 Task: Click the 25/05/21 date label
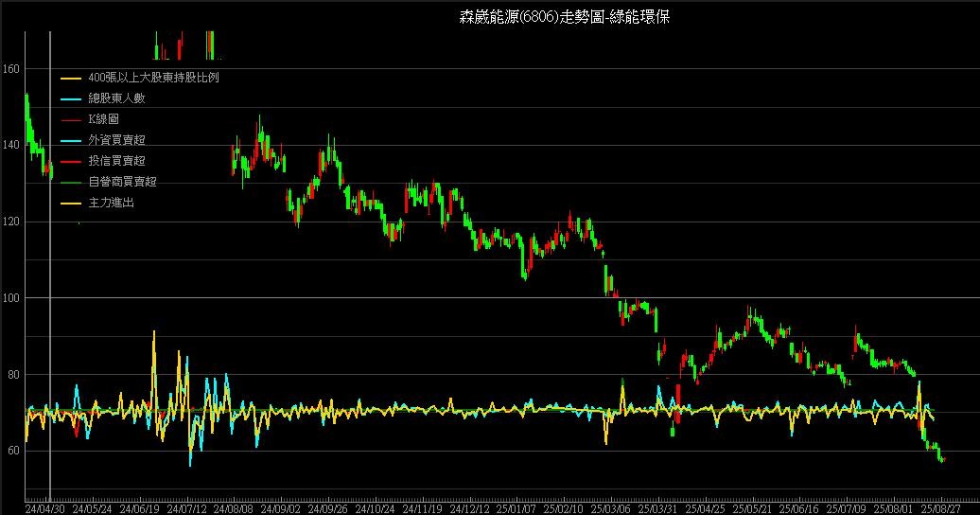click(752, 508)
